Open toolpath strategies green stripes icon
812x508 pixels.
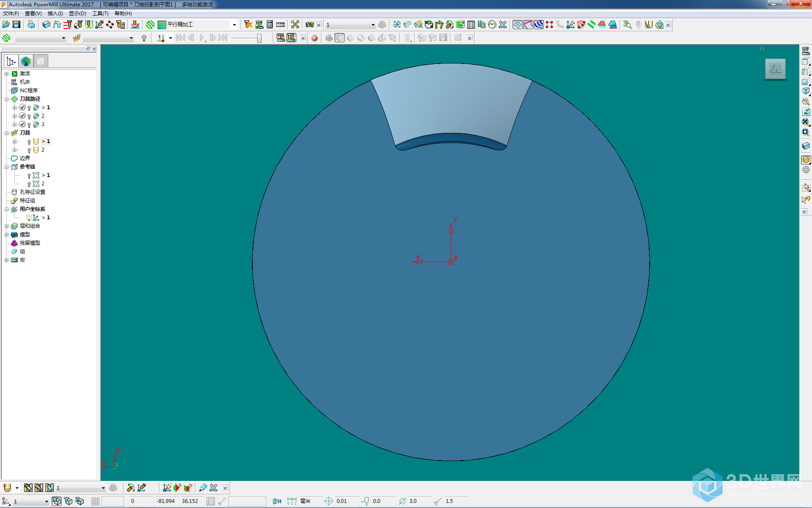click(150, 25)
